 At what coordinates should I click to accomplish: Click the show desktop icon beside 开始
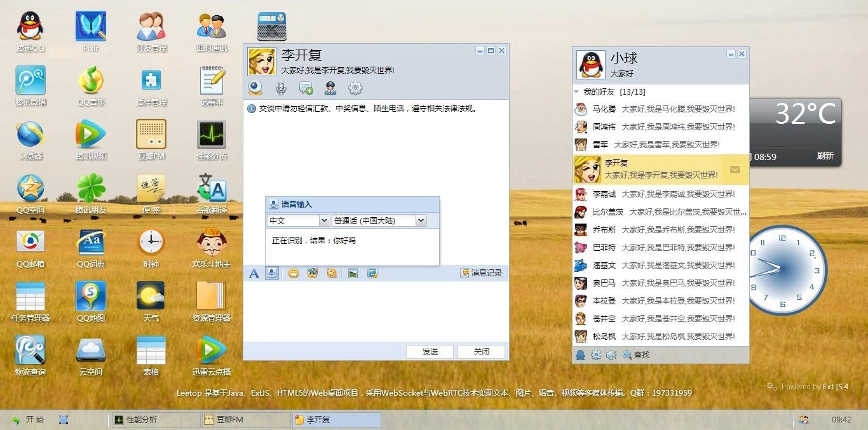coord(64,420)
